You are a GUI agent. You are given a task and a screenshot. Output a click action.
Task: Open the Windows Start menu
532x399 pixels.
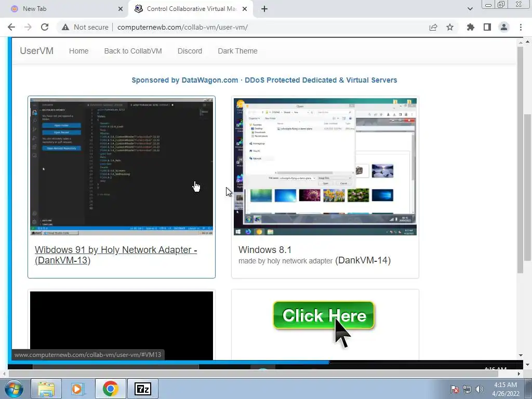tap(14, 389)
